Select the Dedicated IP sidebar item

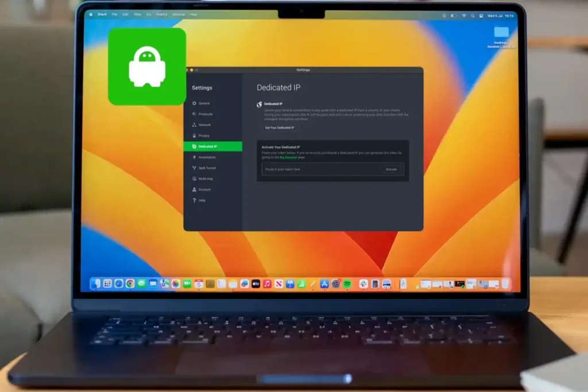pyautogui.click(x=212, y=146)
